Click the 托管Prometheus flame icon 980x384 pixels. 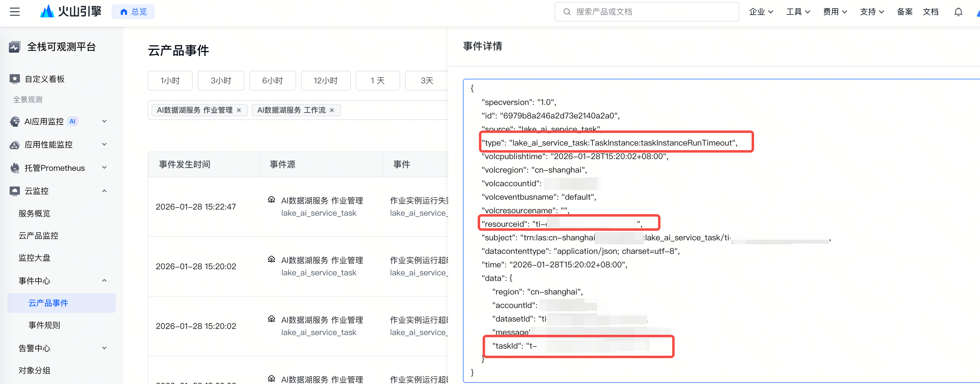(x=14, y=168)
